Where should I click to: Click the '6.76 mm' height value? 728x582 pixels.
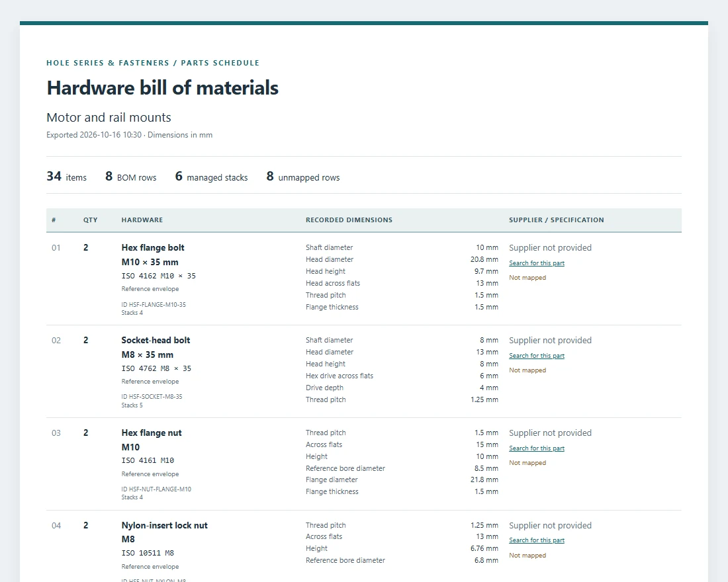484,548
